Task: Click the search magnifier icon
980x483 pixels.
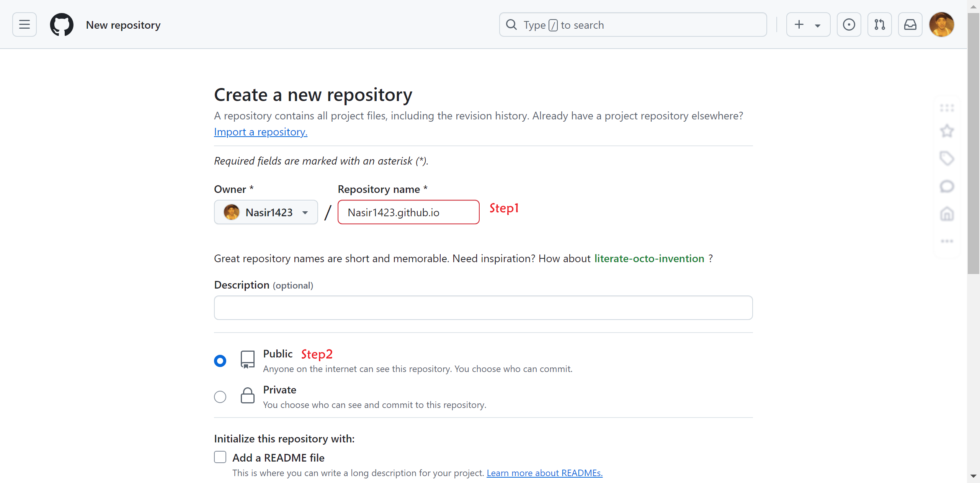Action: [511, 24]
